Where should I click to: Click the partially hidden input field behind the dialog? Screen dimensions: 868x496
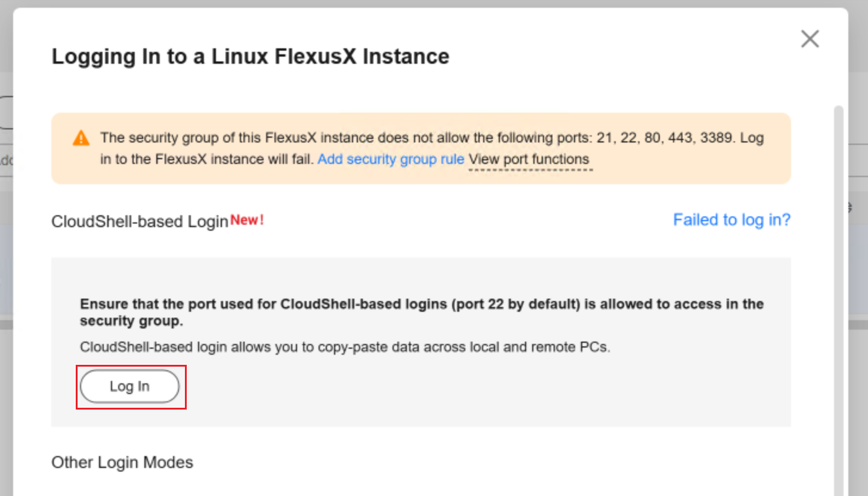tap(6, 160)
